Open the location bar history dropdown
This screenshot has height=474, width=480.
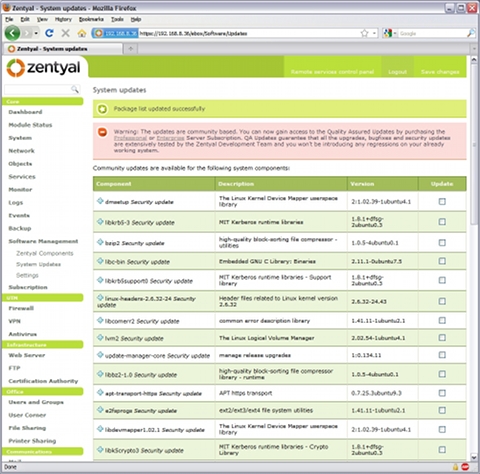pos(374,33)
